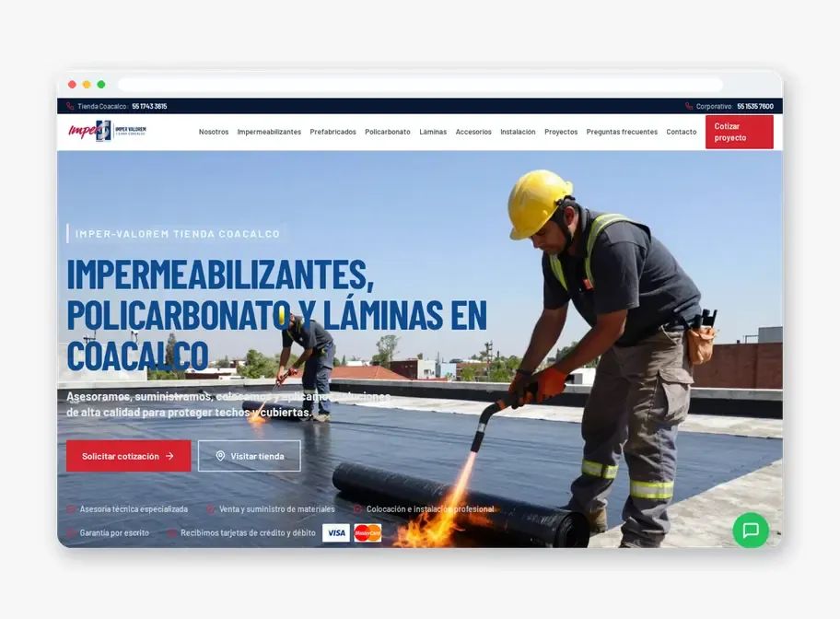The image size is (840, 619).
Task: Click the 'de alta calidad para proteger' subtitle
Action: tap(189, 412)
